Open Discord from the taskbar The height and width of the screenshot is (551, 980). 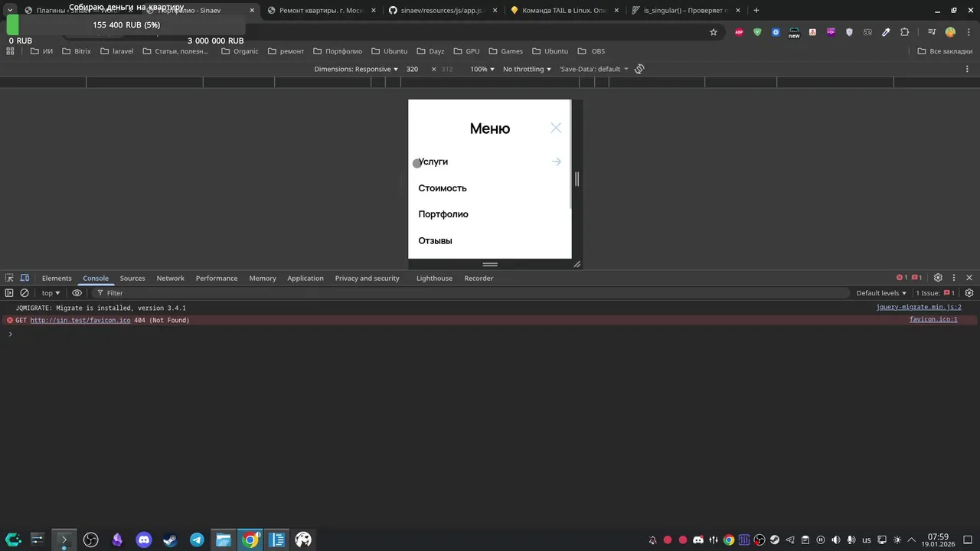pyautogui.click(x=144, y=540)
